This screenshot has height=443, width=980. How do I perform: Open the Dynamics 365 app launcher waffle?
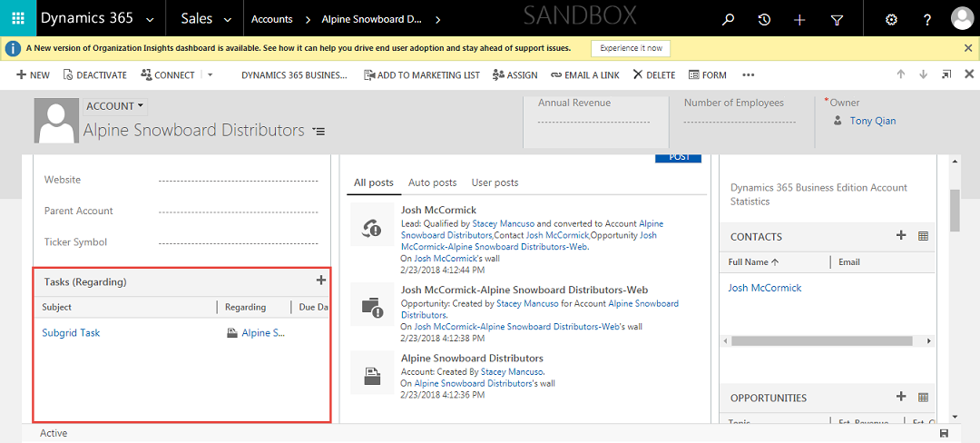17,18
